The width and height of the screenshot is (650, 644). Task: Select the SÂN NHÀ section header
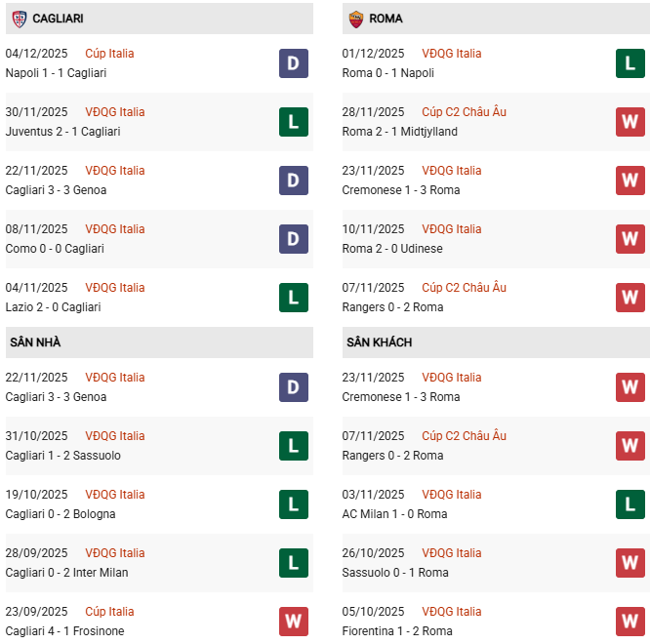[x=36, y=342]
